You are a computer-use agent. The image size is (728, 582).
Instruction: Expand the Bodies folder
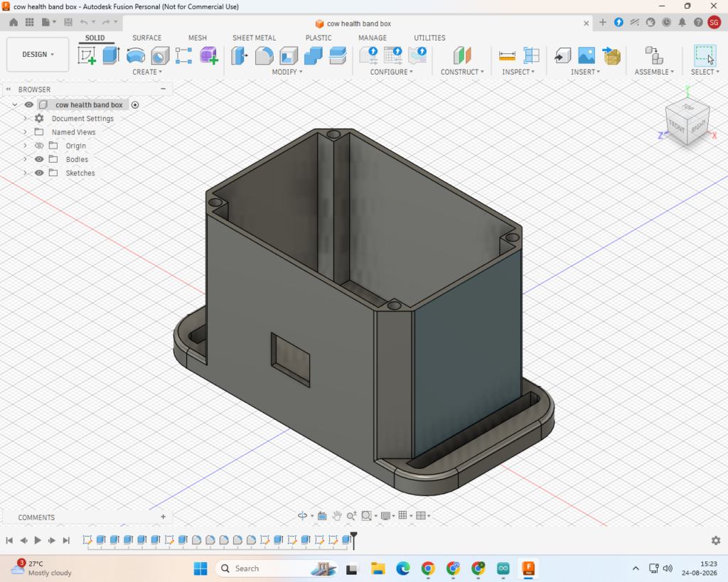25,159
